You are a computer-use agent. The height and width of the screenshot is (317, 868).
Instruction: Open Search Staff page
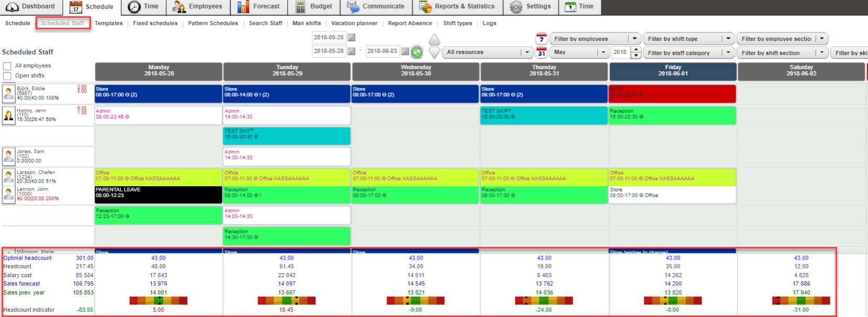266,23
